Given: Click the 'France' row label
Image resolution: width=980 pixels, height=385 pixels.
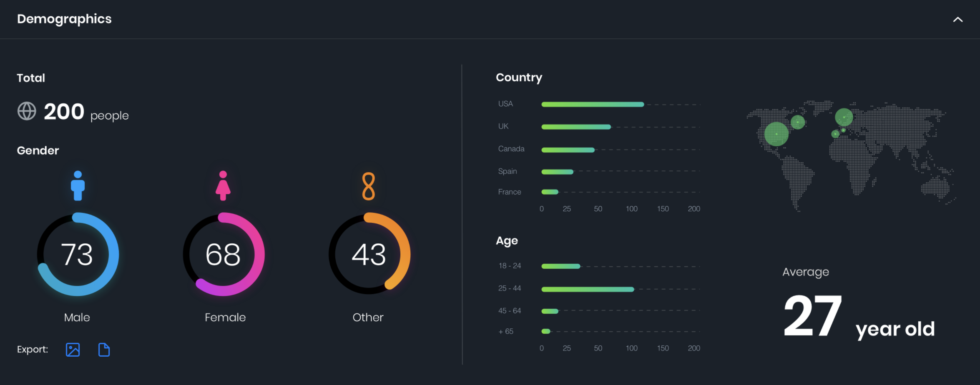Looking at the screenshot, I should pyautogui.click(x=510, y=192).
